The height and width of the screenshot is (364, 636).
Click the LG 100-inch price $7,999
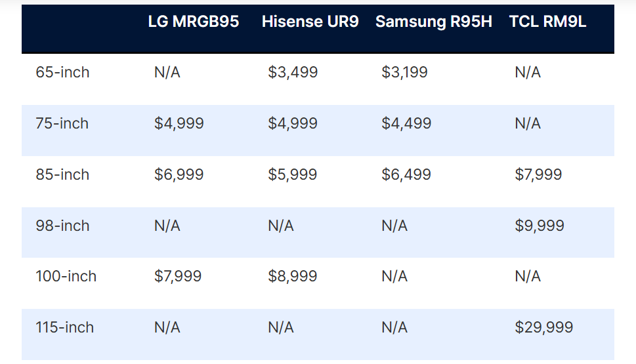tap(178, 276)
